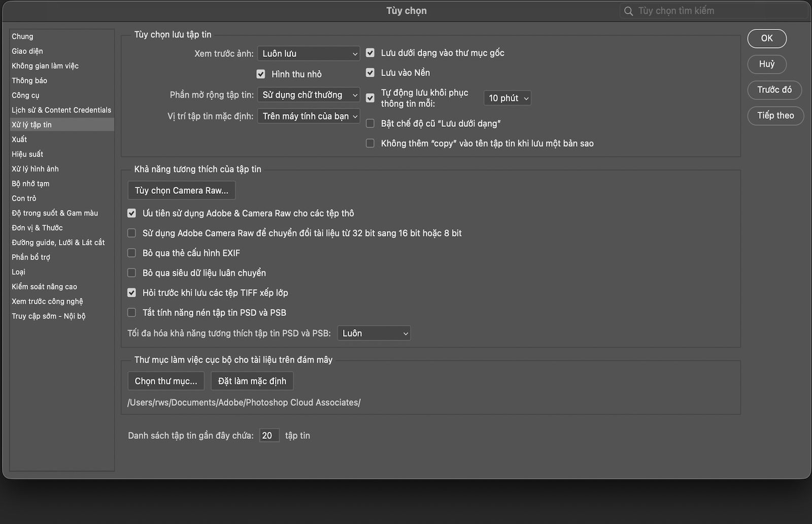Image resolution: width=812 pixels, height=524 pixels.
Task: Select "Xử lý tập tin" category
Action: click(62, 125)
